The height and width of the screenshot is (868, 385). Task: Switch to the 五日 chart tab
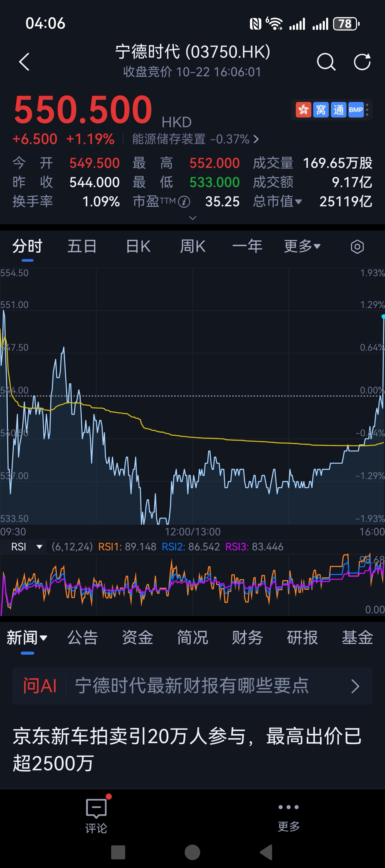(x=82, y=246)
